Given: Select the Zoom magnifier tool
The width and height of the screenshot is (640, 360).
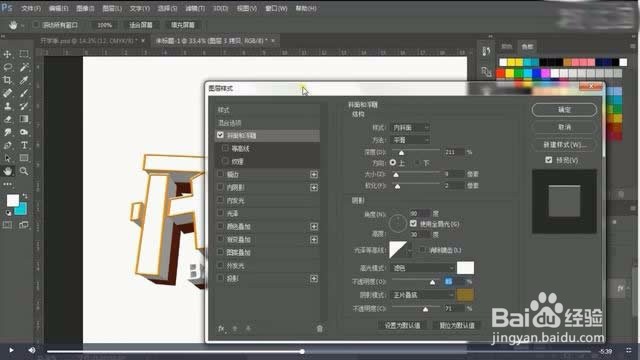Looking at the screenshot, I should click(x=24, y=171).
